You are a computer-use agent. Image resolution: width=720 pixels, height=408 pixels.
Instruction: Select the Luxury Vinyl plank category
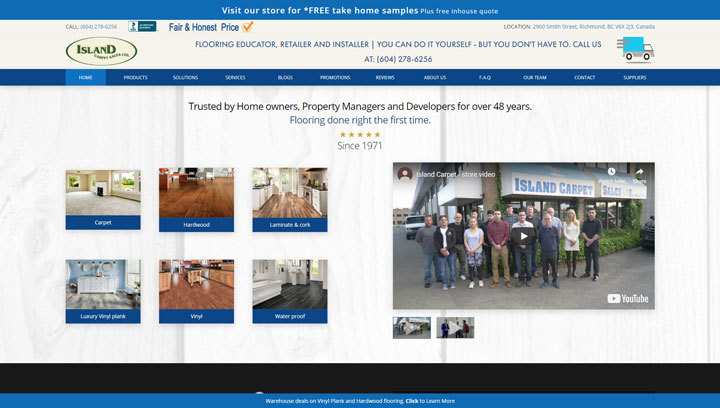(103, 291)
